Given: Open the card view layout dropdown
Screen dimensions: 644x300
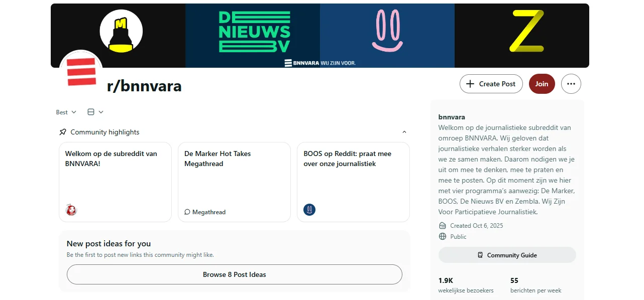Looking at the screenshot, I should point(95,112).
